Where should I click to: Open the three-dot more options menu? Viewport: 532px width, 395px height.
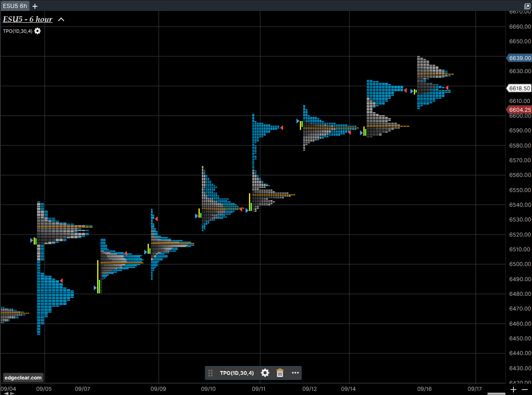tap(295, 373)
